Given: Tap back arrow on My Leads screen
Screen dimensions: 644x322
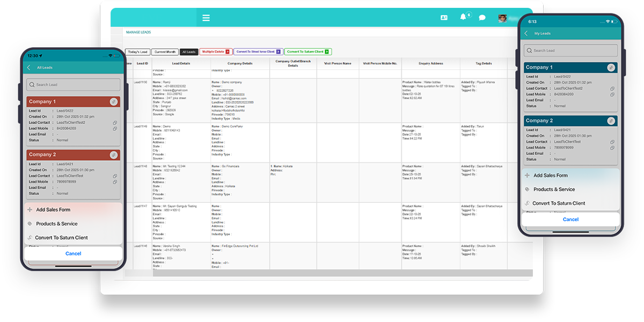Looking at the screenshot, I should (x=526, y=33).
